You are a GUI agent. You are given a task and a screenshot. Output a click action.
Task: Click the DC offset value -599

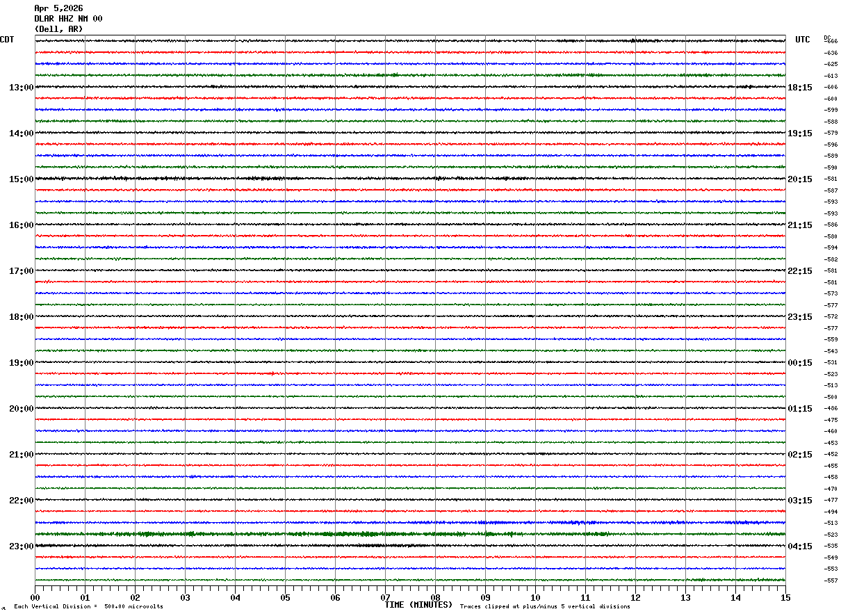click(831, 111)
